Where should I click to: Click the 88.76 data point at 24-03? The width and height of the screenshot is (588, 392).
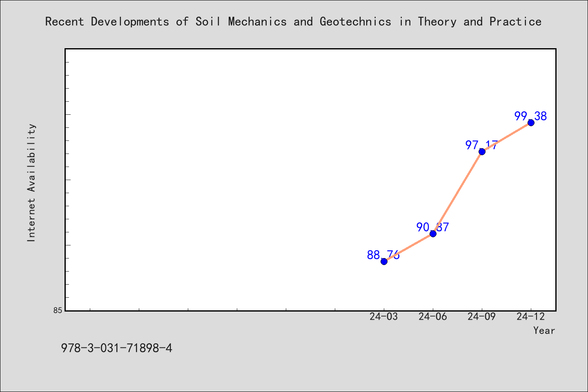click(384, 261)
